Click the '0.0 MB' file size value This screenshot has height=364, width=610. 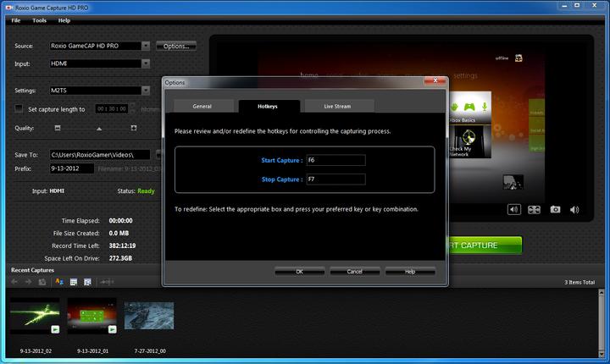click(x=119, y=234)
